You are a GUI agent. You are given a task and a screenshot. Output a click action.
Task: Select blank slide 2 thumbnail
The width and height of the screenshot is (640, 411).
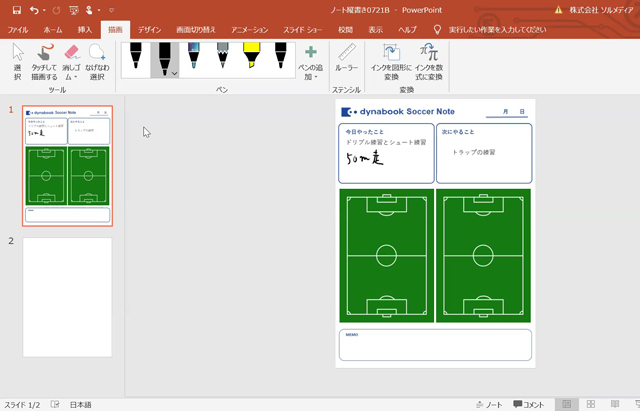tap(67, 297)
